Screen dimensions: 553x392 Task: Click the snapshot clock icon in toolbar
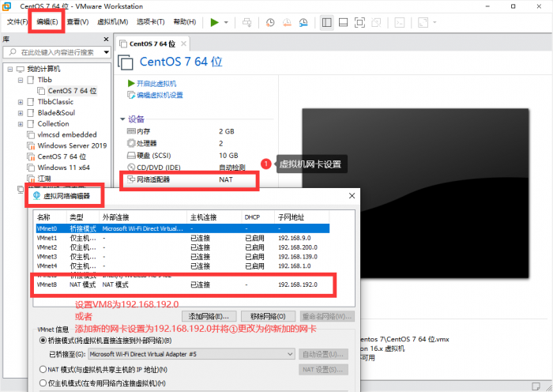270,22
